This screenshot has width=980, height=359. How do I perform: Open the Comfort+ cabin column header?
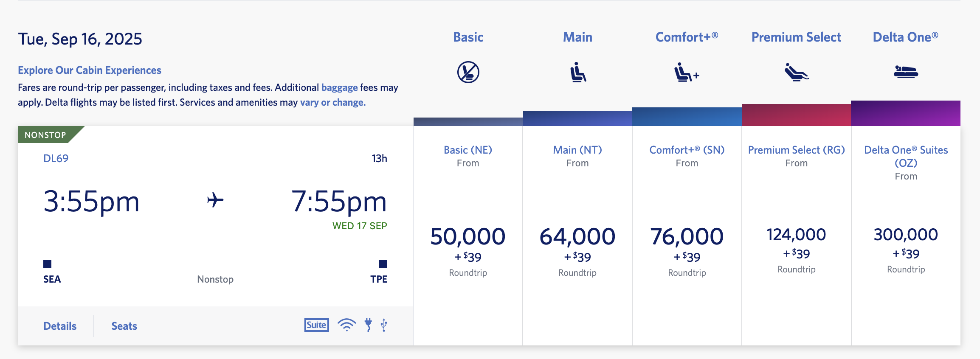(x=687, y=37)
